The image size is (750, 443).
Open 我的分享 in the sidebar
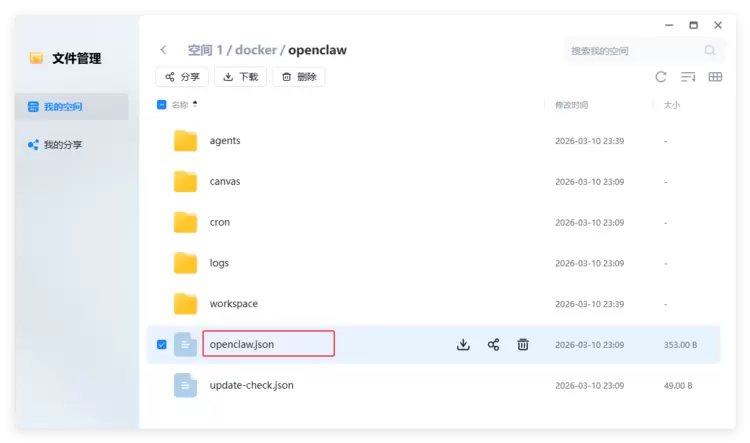(x=63, y=145)
